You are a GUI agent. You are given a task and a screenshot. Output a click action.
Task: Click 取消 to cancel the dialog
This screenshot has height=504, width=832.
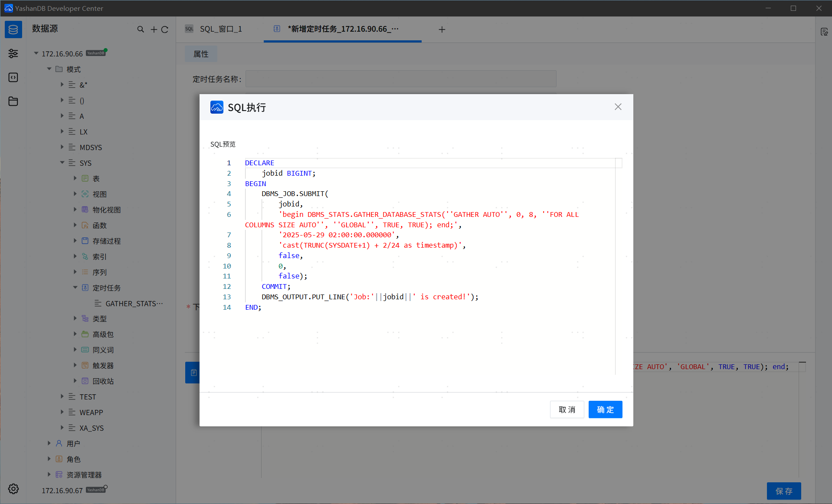tap(567, 409)
